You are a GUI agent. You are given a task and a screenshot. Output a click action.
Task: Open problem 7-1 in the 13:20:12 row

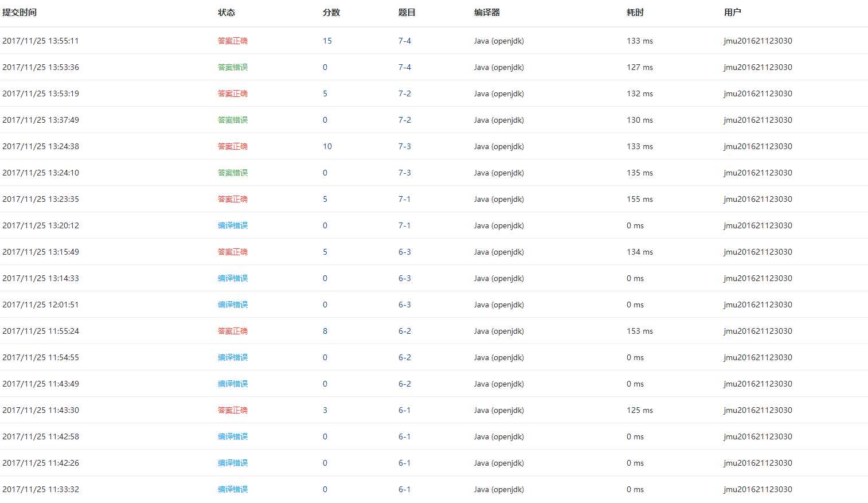[405, 225]
